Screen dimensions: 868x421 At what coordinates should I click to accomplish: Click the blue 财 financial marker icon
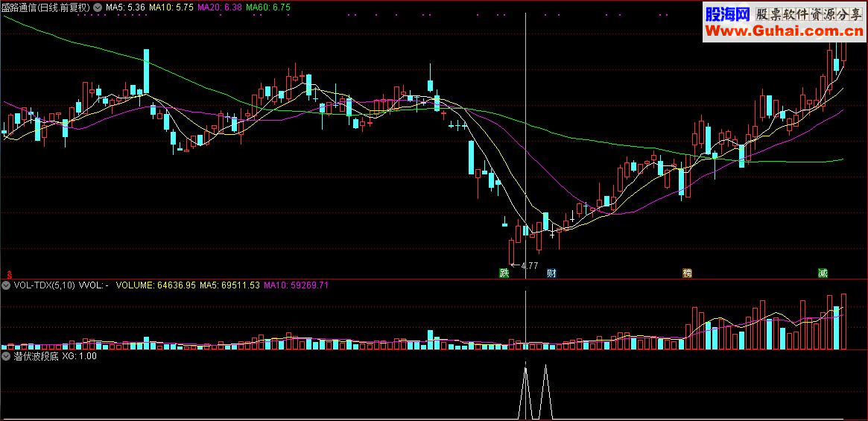[551, 273]
